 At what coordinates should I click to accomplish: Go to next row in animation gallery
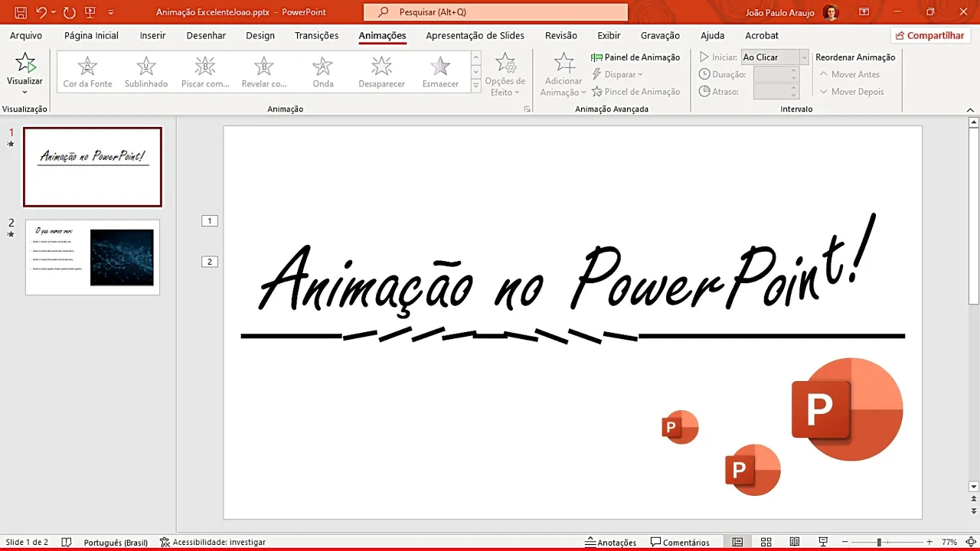tap(475, 72)
